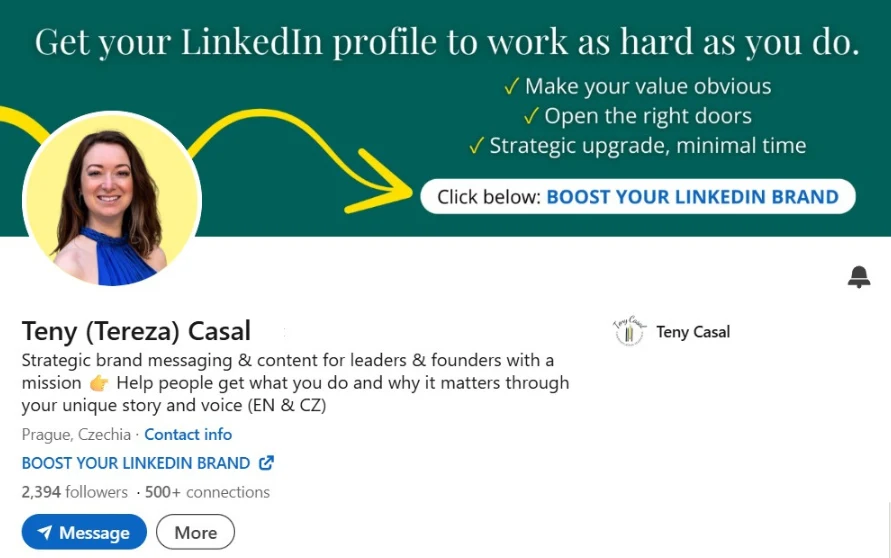
Task: Open the Contact info link
Action: pyautogui.click(x=188, y=434)
